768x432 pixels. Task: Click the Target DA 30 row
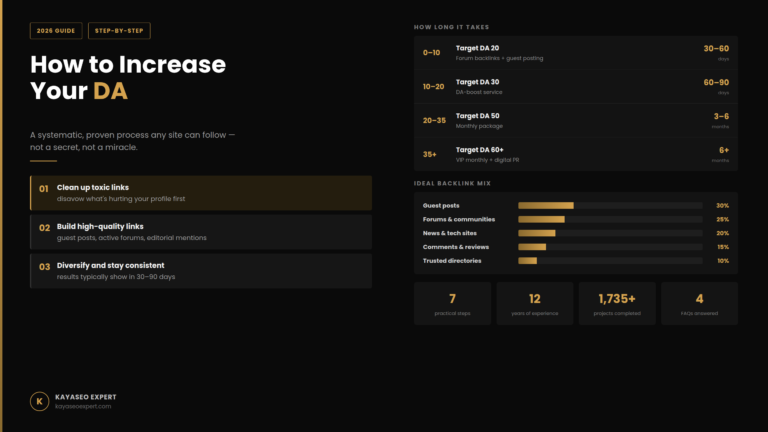[576, 87]
